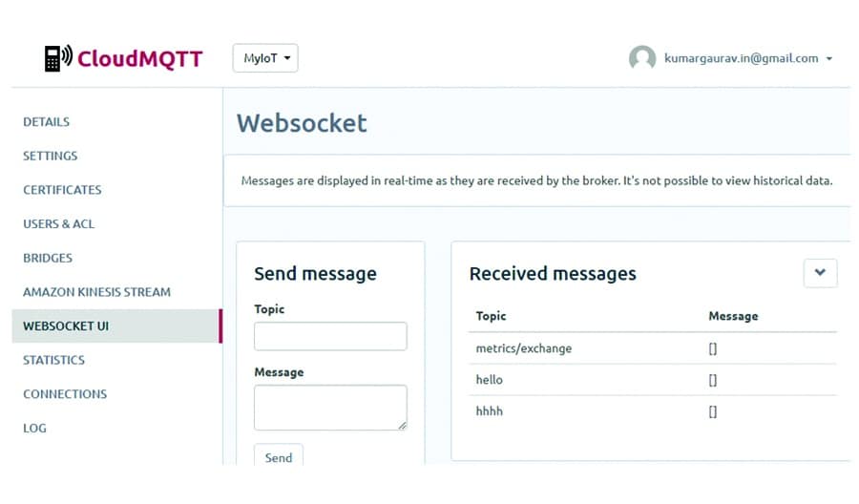859x504 pixels.
Task: Open the Certificates section
Action: click(62, 190)
